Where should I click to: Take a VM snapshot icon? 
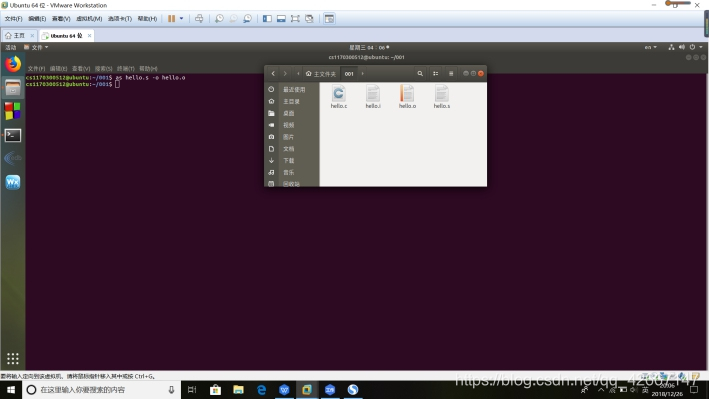point(219,19)
